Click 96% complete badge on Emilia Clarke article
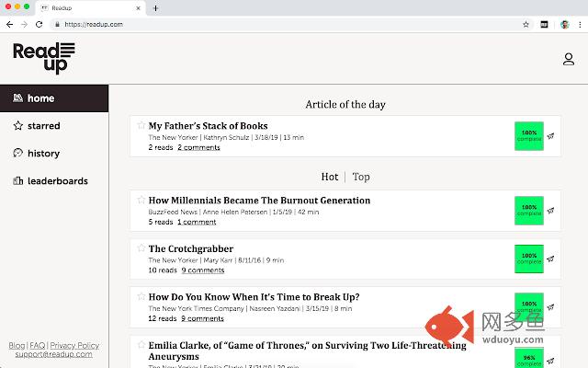 (x=529, y=358)
